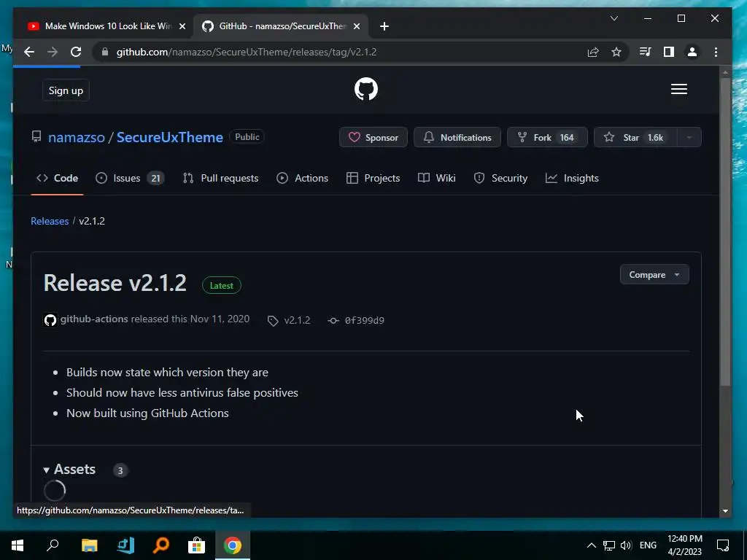Click the scrollbar down arrow
Screen dimensions: 747x560
[x=725, y=511]
